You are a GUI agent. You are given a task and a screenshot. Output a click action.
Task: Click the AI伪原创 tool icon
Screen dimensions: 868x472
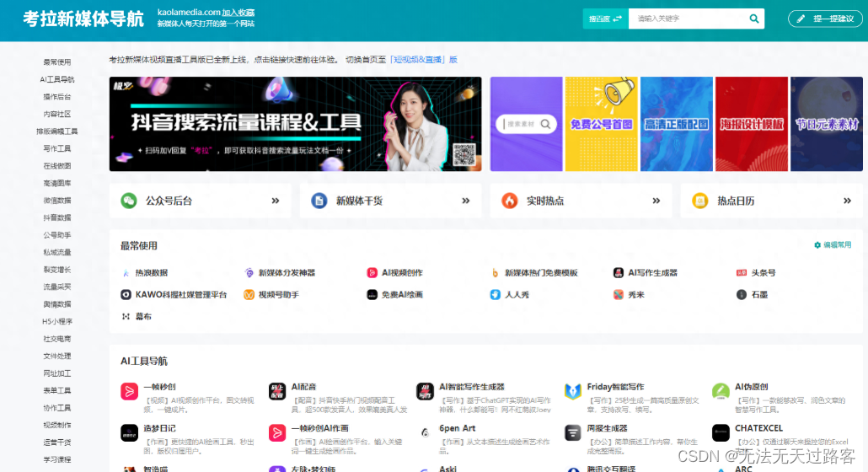(x=721, y=391)
